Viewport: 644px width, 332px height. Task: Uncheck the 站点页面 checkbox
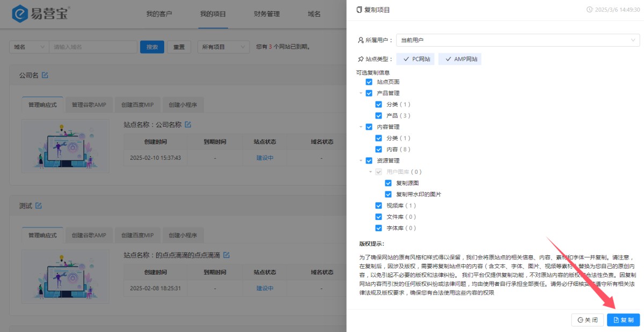click(369, 82)
